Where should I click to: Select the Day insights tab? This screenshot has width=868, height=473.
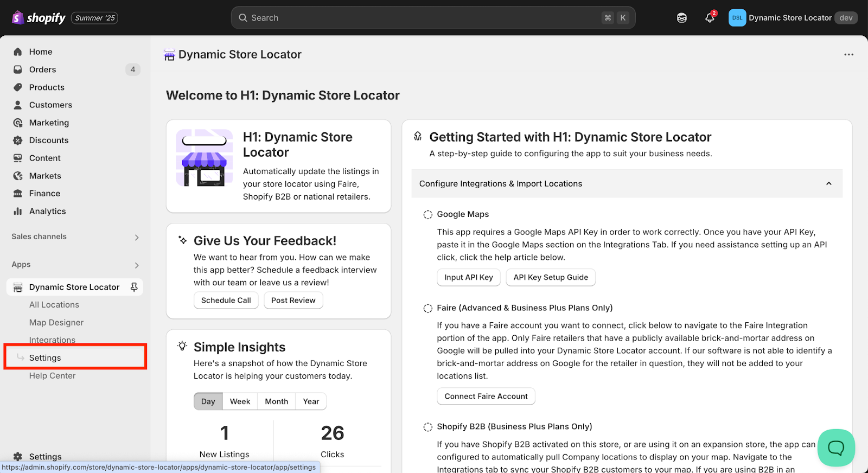click(x=208, y=401)
